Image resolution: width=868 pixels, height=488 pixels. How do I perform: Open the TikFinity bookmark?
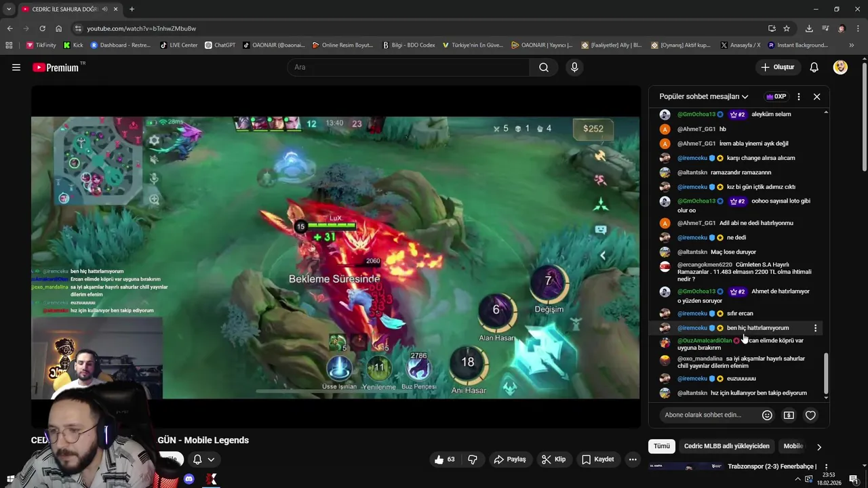point(41,45)
